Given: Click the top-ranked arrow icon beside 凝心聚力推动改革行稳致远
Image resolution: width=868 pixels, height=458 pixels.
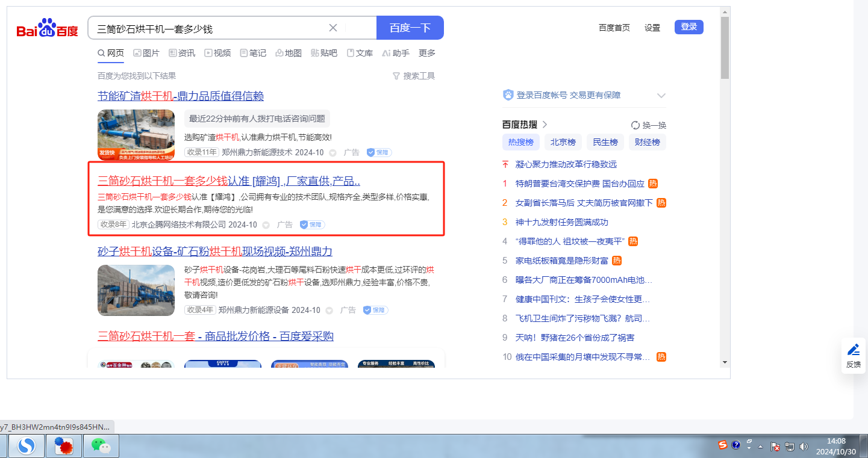Looking at the screenshot, I should [505, 164].
